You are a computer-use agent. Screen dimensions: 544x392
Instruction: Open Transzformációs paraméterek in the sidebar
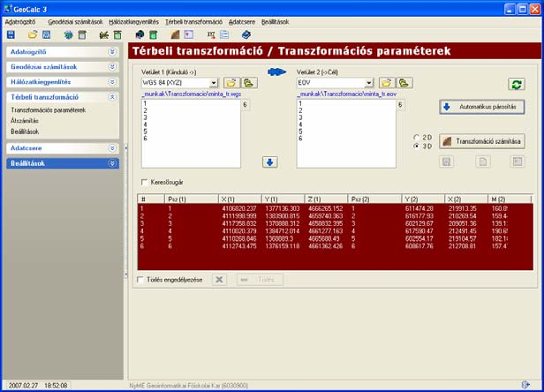click(x=49, y=110)
